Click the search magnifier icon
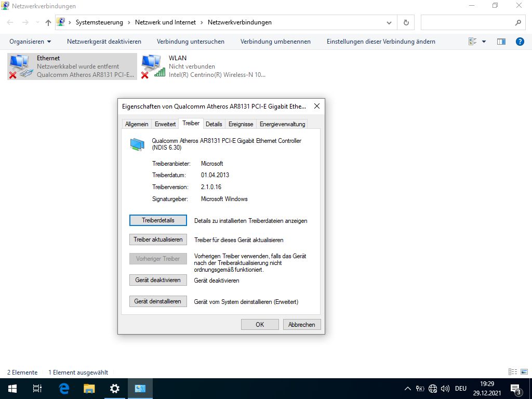The height and width of the screenshot is (399, 532). [518, 22]
